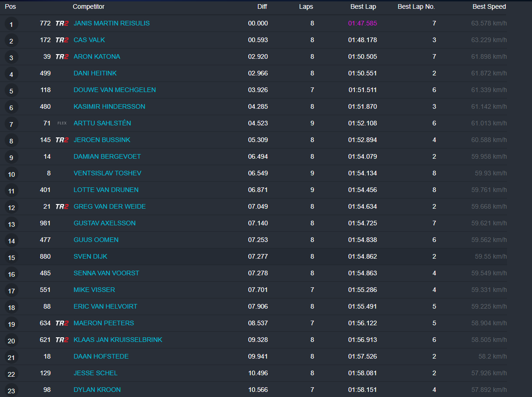The width and height of the screenshot is (532, 397).
Task: Sort by Best Lap column header
Action: point(363,7)
